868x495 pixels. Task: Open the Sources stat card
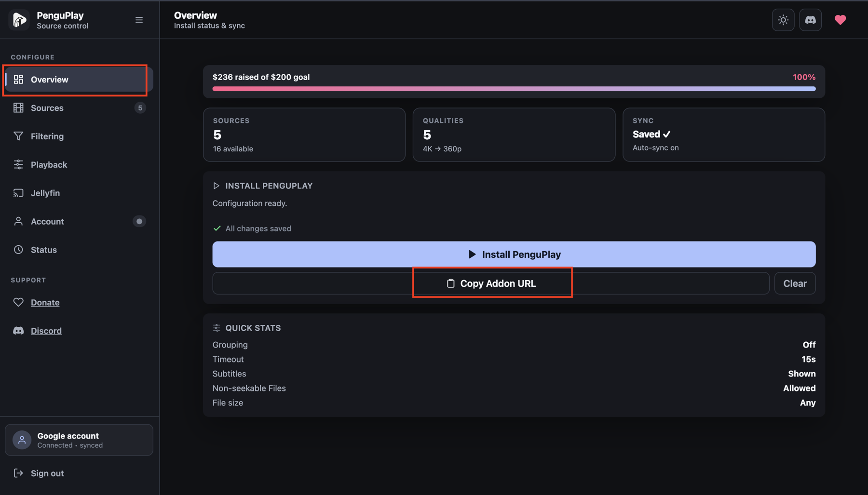coord(304,135)
